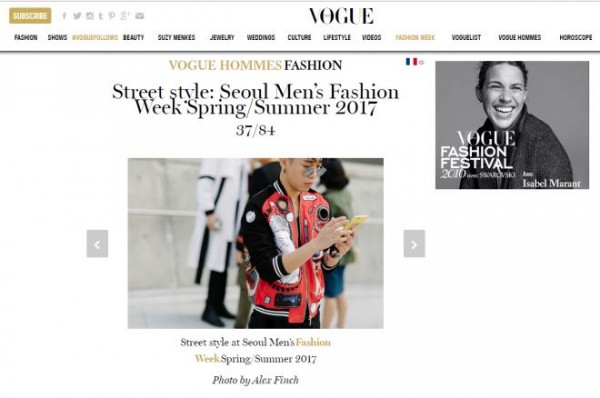Go to previous slideshow photo arrow
The image size is (600, 398).
[97, 244]
